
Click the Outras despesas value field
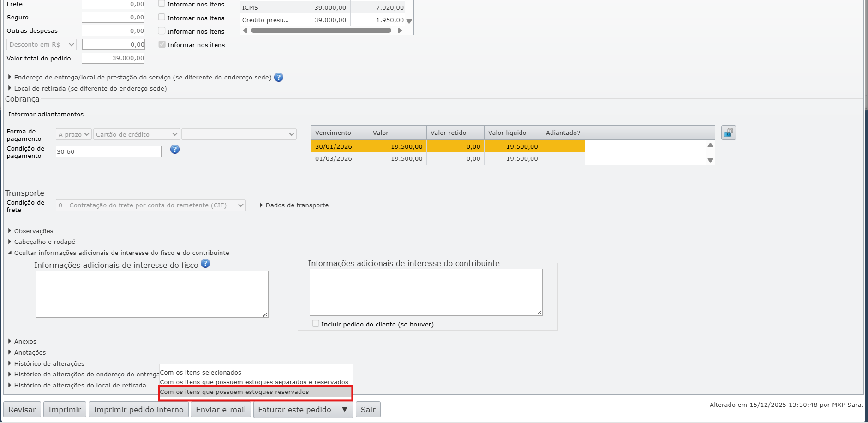(x=113, y=31)
